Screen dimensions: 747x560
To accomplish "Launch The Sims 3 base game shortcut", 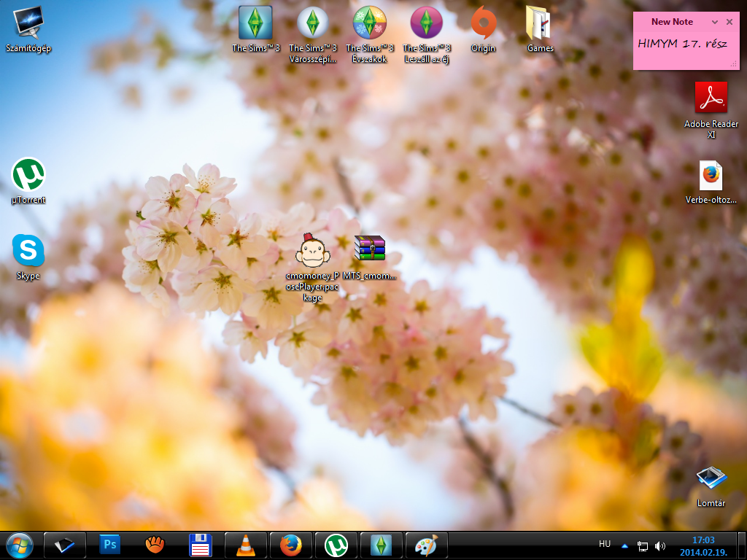I will 256,29.
